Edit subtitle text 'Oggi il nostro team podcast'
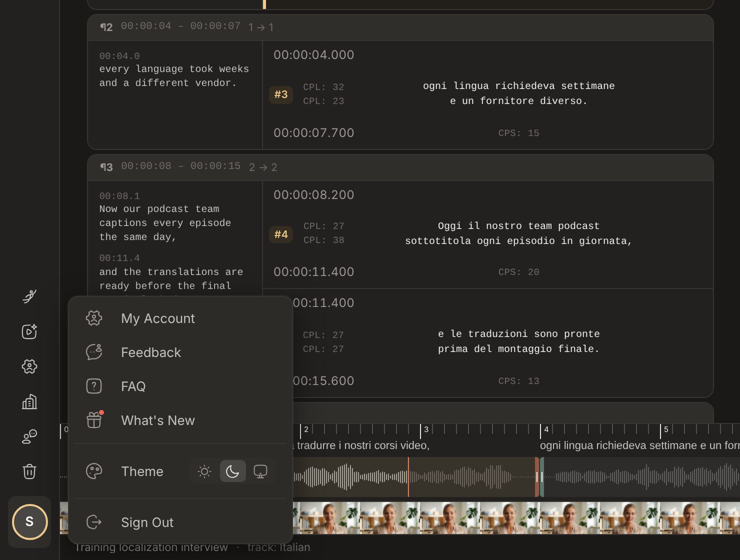The width and height of the screenshot is (740, 560). click(x=518, y=226)
